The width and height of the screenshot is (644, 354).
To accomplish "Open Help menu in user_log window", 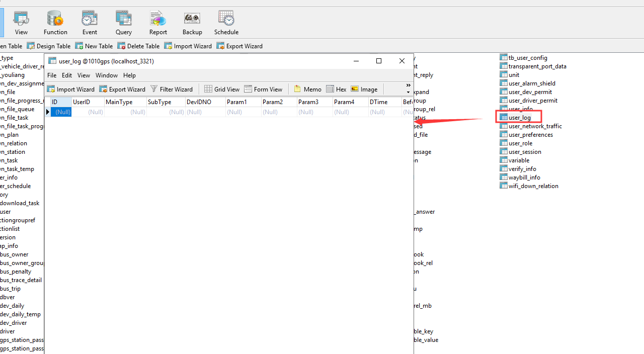I will pyautogui.click(x=129, y=75).
